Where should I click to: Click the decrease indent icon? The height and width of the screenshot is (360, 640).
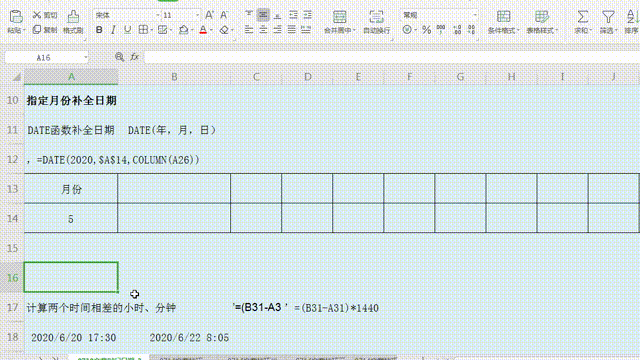coord(293,15)
